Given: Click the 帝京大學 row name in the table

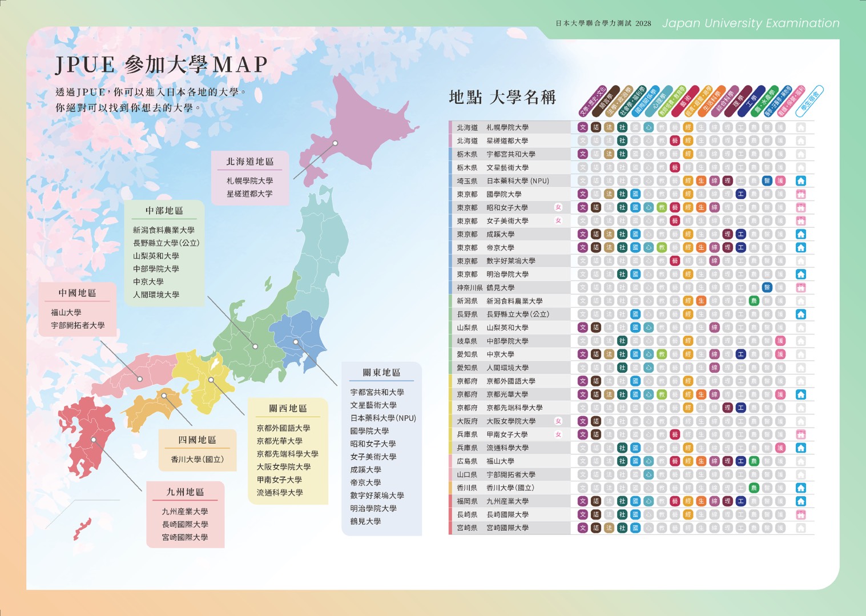Looking at the screenshot, I should pos(500,248).
